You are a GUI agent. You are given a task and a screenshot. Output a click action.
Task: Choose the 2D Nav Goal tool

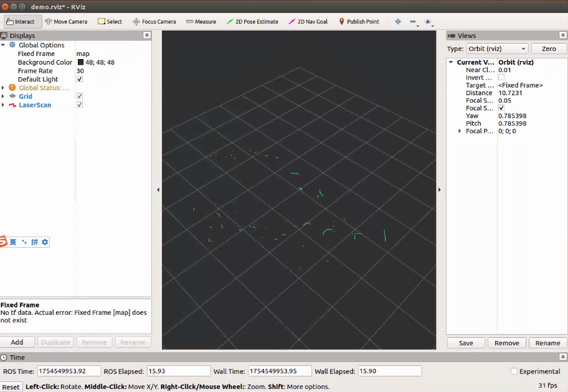coord(308,22)
